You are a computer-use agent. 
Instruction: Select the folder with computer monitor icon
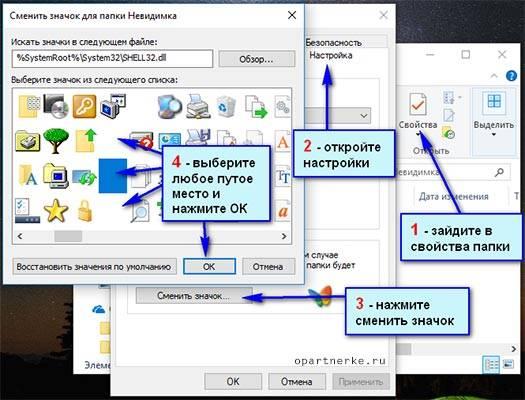coord(56,175)
